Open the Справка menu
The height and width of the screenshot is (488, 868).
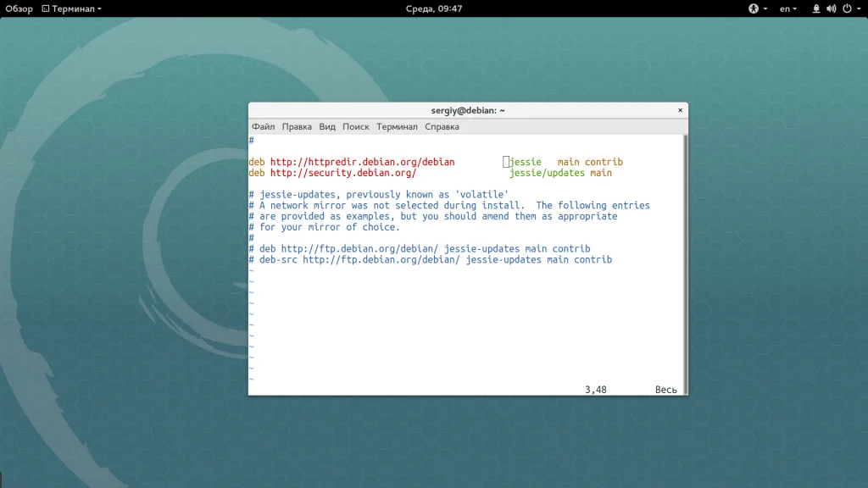(x=442, y=127)
